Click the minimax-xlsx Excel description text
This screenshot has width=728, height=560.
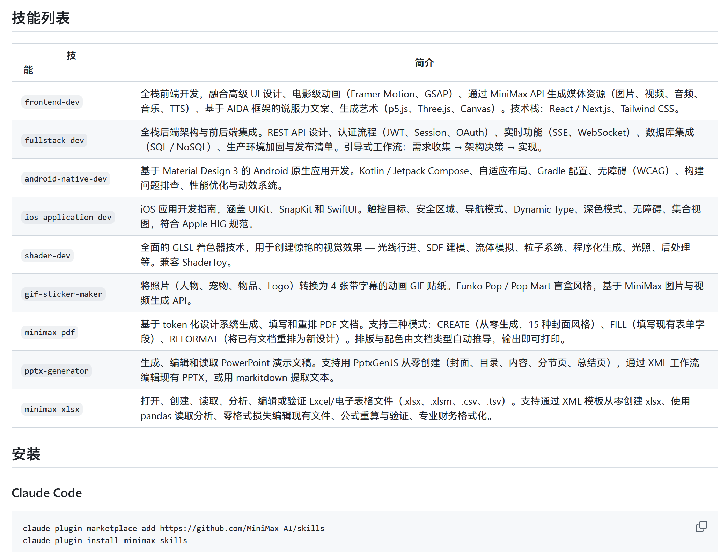(415, 408)
